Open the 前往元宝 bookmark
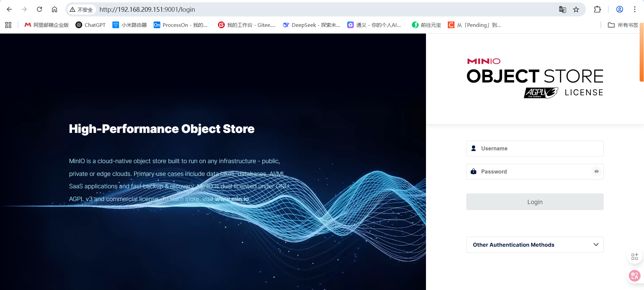This screenshot has height=290, width=644. tap(426, 25)
